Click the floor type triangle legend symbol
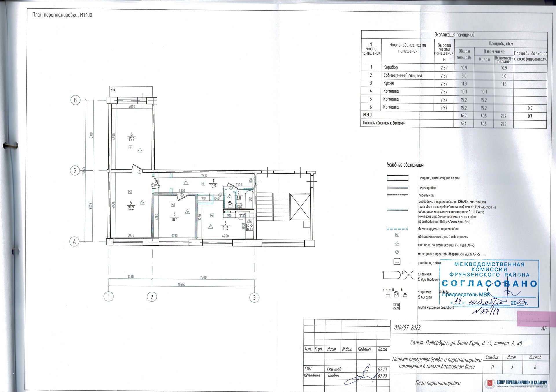The height and width of the screenshot is (392, 556). tap(397, 243)
